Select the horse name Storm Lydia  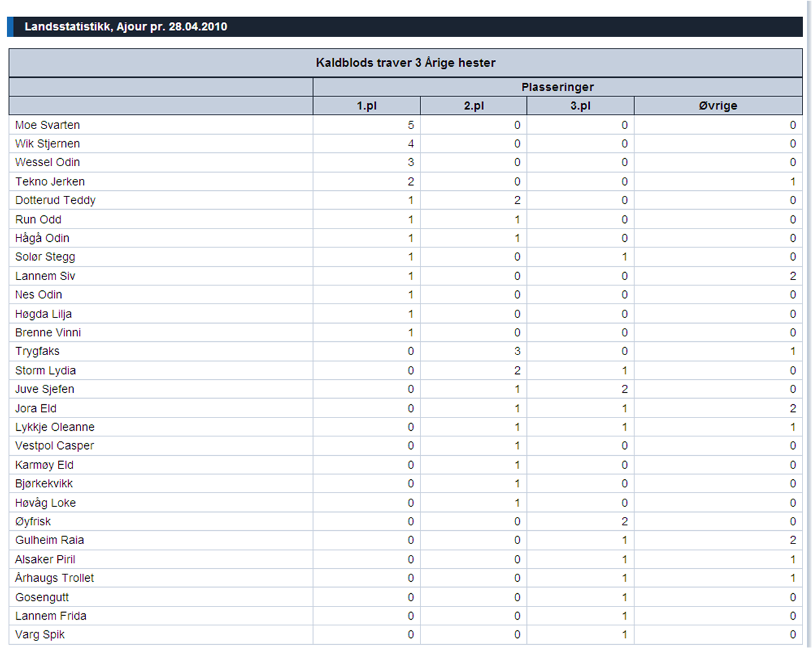[x=45, y=370]
